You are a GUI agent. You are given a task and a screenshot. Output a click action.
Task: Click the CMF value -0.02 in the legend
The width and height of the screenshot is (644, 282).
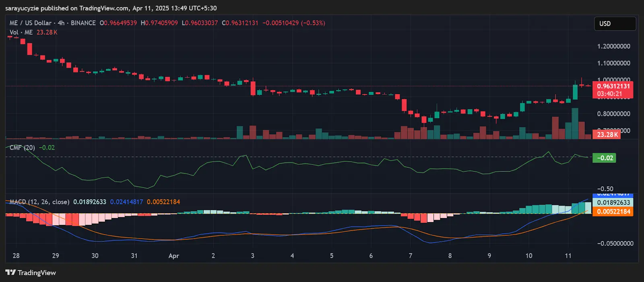click(x=47, y=148)
